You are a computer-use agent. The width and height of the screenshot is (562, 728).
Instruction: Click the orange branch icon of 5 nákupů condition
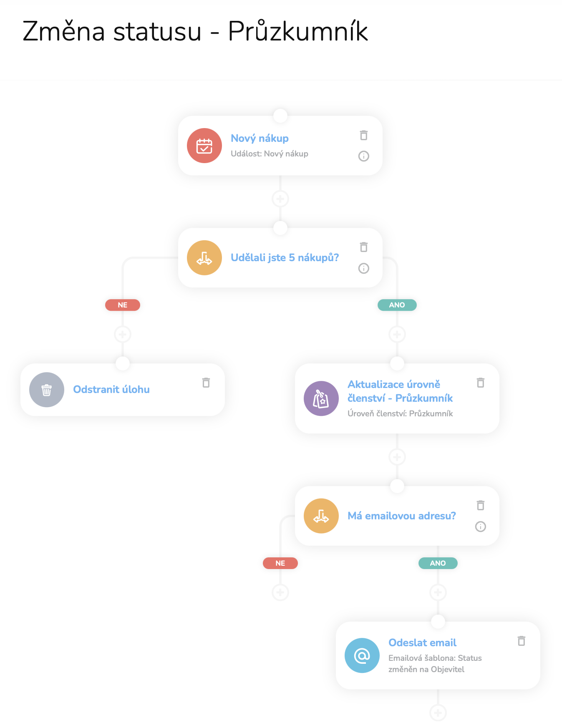[x=204, y=258]
